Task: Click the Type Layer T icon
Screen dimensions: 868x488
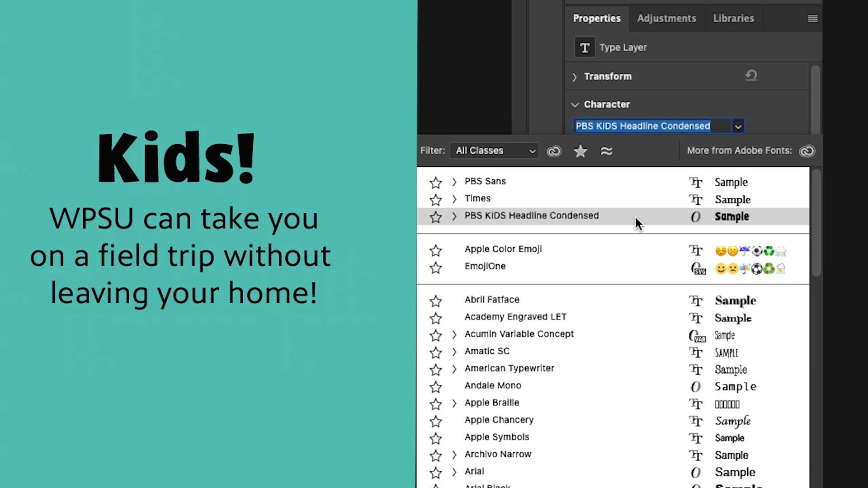Action: (x=585, y=47)
